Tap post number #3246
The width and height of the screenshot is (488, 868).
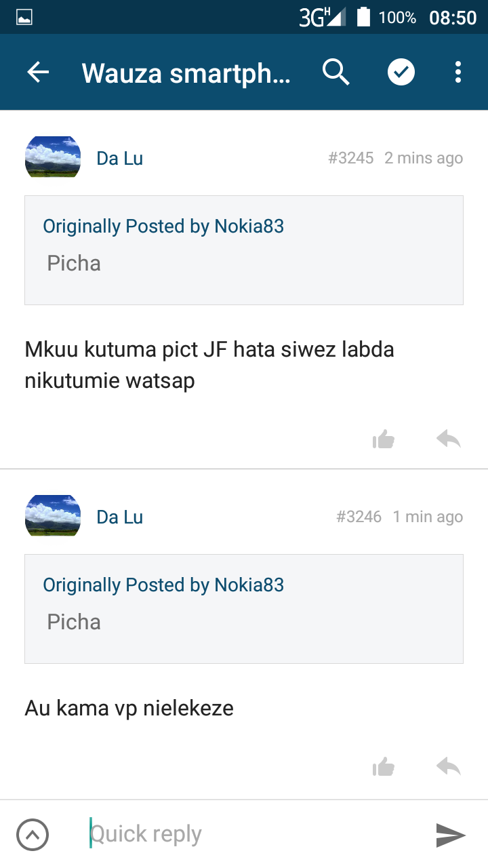pyautogui.click(x=359, y=517)
